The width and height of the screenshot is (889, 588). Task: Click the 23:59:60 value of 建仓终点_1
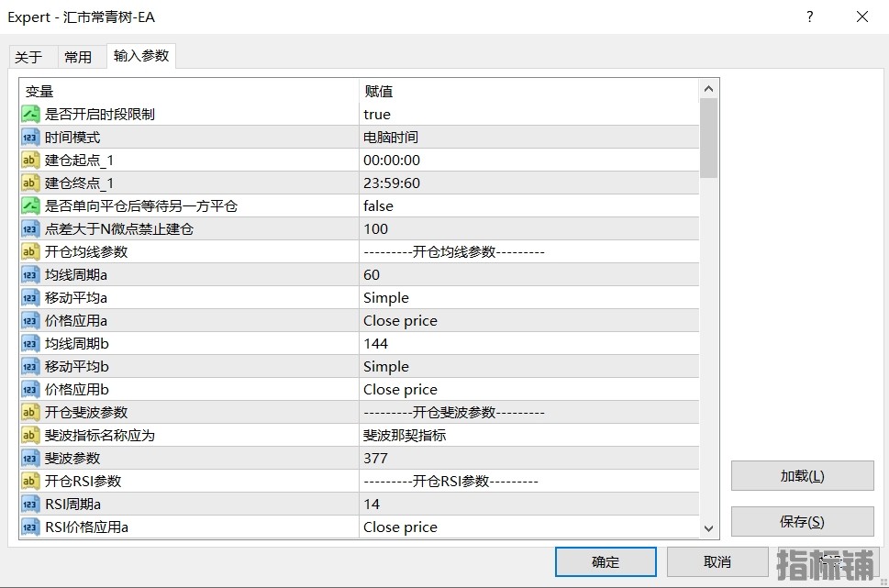click(529, 183)
